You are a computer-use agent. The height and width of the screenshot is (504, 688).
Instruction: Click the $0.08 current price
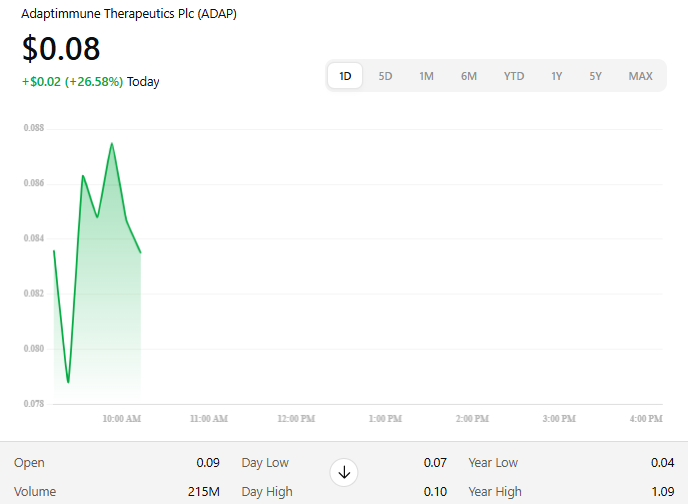pyautogui.click(x=61, y=48)
